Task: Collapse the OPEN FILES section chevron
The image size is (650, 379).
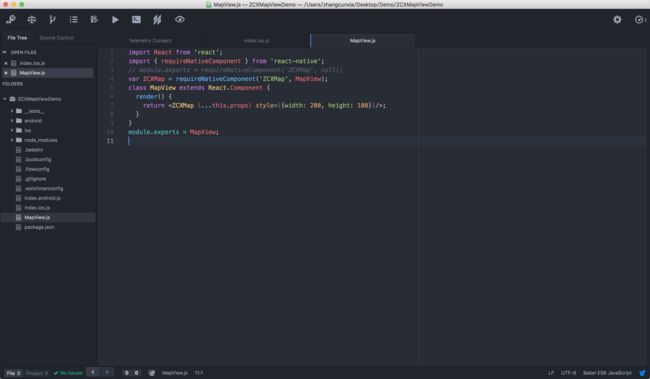Action: click(5, 52)
